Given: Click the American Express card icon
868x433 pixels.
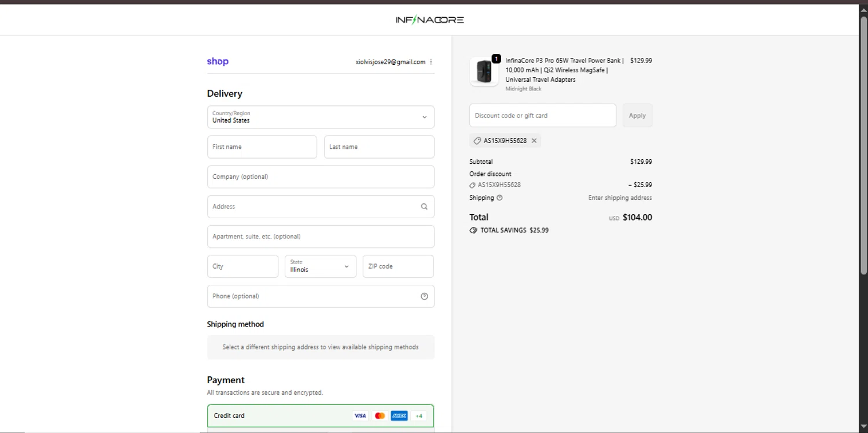Looking at the screenshot, I should point(399,416).
